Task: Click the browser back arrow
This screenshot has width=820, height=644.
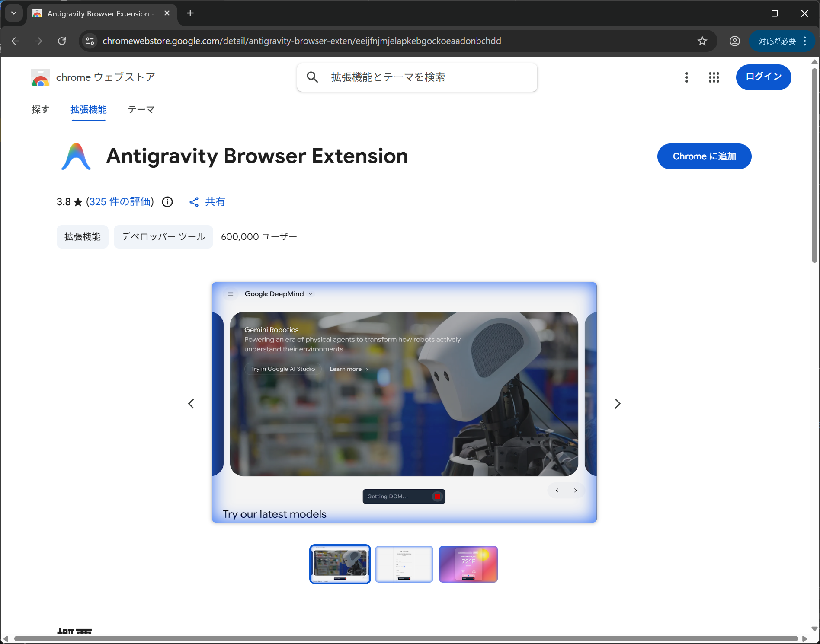Action: 16,41
